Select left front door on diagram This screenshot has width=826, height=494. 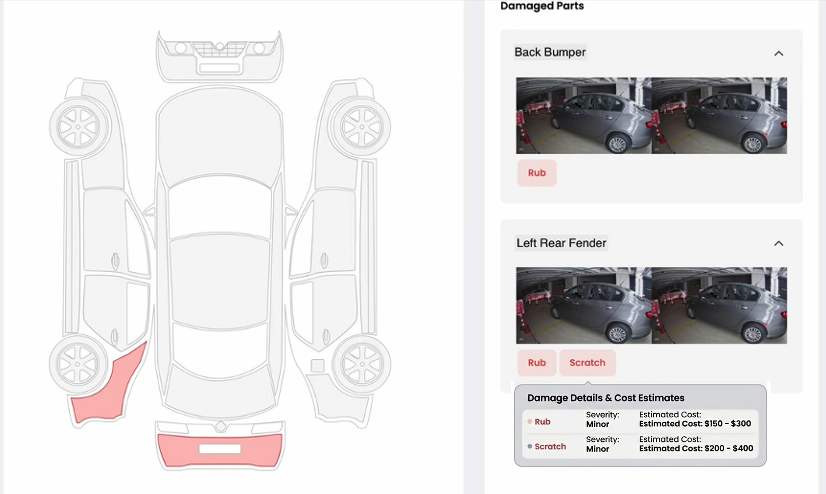(x=108, y=232)
